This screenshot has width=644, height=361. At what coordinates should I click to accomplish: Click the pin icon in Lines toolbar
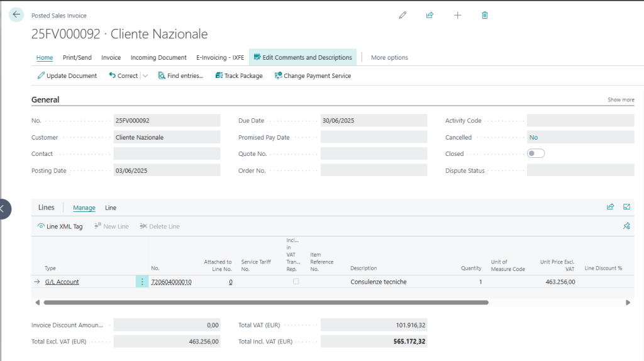tap(626, 226)
